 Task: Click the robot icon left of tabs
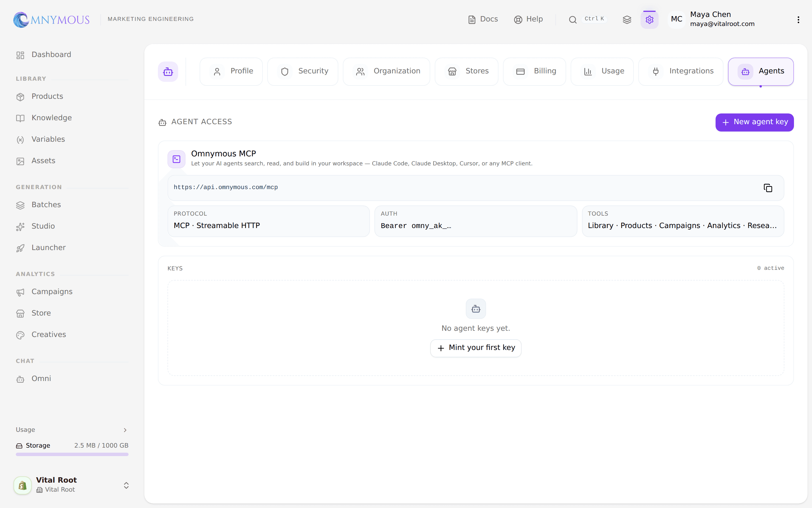click(x=168, y=72)
